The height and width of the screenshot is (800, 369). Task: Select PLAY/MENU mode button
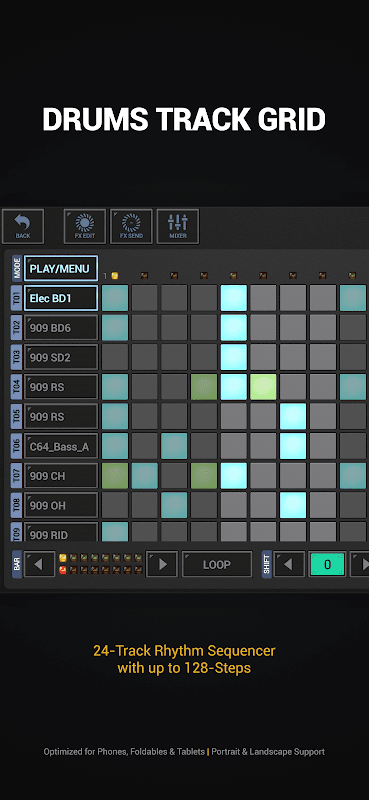[x=61, y=268]
